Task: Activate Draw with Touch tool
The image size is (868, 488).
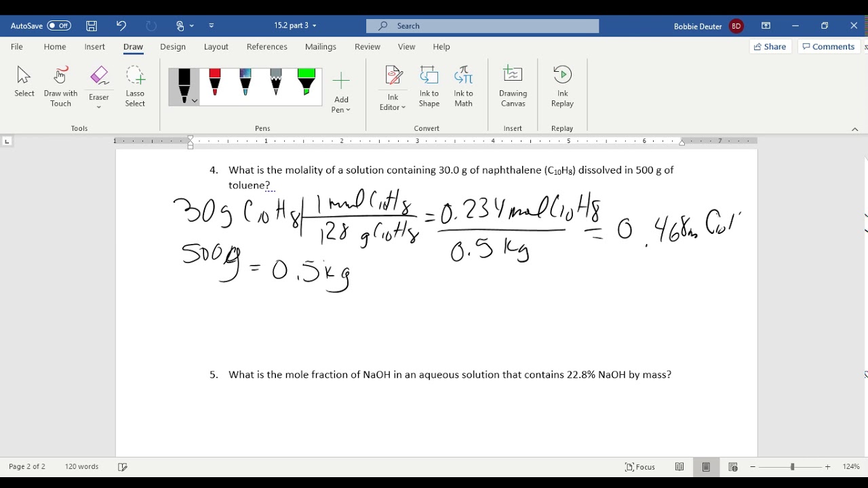Action: [60, 87]
